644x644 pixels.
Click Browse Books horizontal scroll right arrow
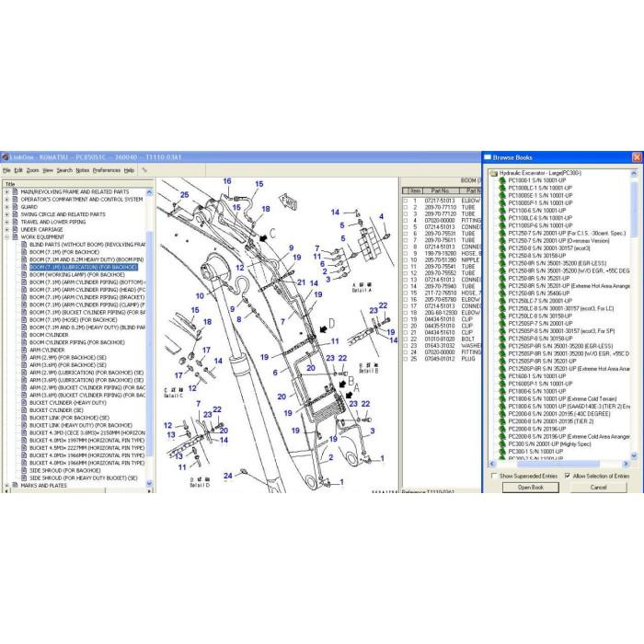[626, 464]
